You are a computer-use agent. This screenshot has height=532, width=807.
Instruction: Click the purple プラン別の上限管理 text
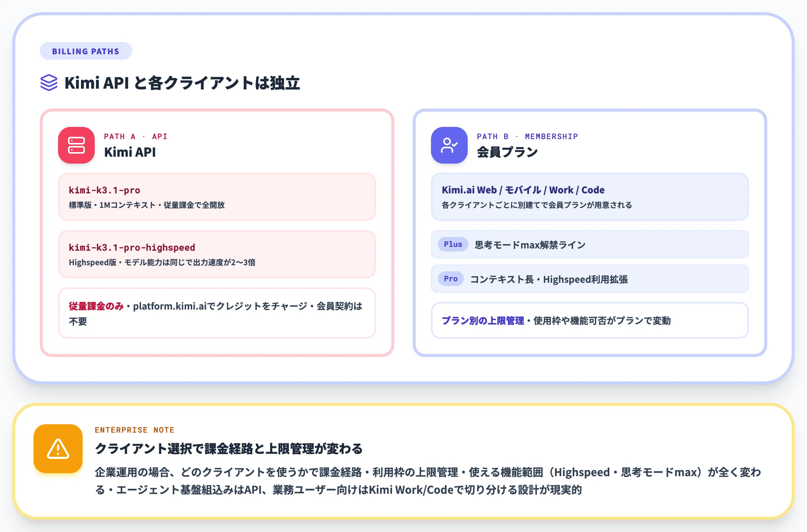pyautogui.click(x=483, y=321)
